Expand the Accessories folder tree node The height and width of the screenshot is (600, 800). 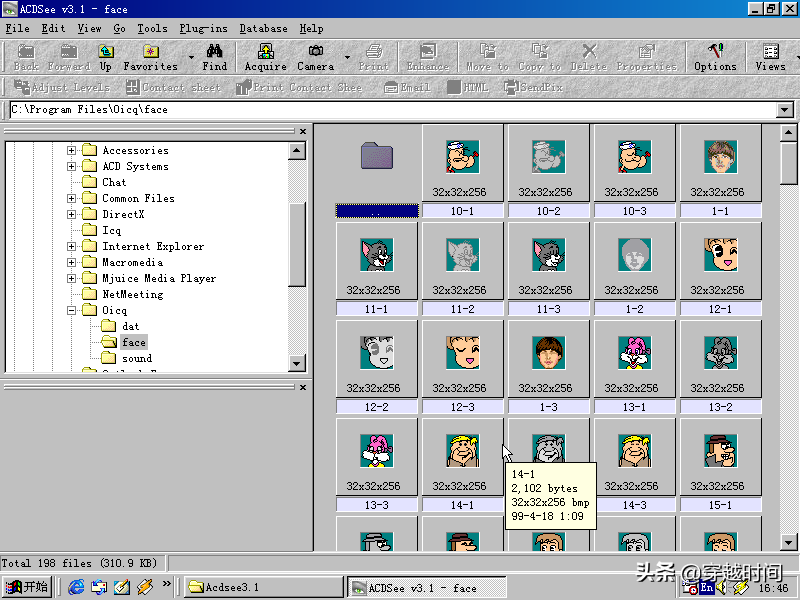72,150
